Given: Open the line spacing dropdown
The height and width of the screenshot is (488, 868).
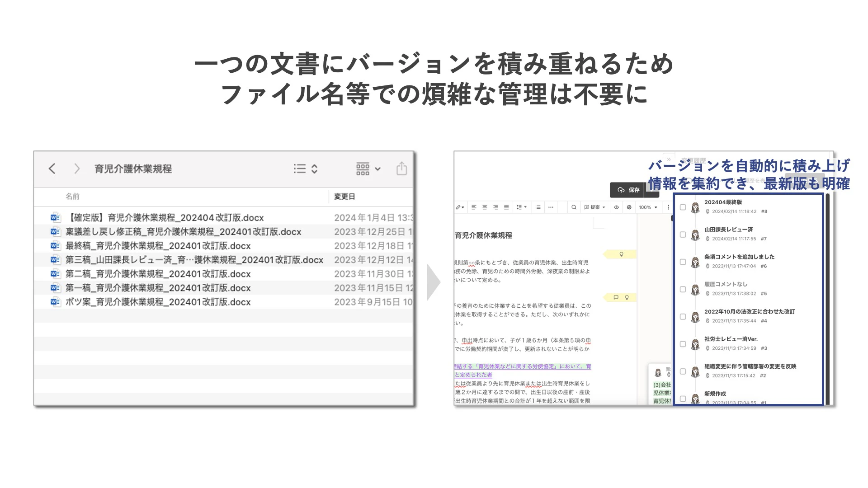Looking at the screenshot, I should (x=522, y=207).
